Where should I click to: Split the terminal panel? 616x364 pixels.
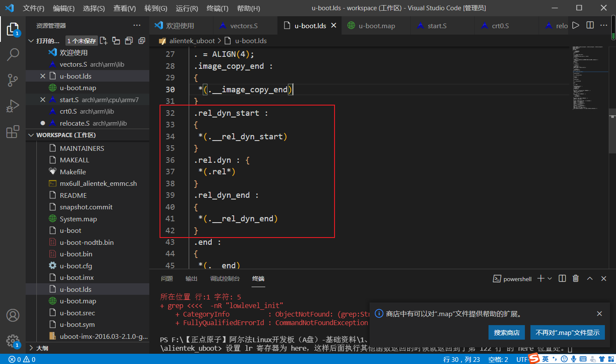click(563, 279)
